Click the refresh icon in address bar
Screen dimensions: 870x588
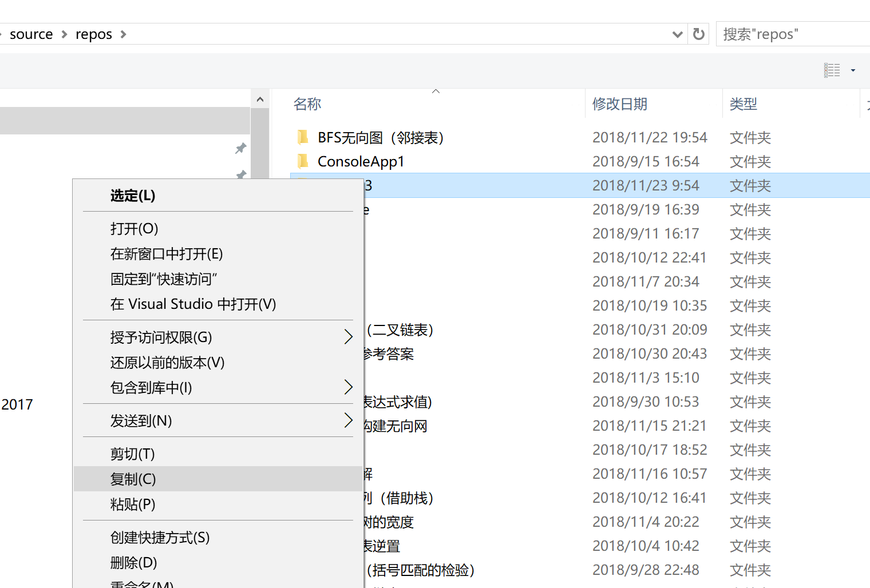point(698,34)
